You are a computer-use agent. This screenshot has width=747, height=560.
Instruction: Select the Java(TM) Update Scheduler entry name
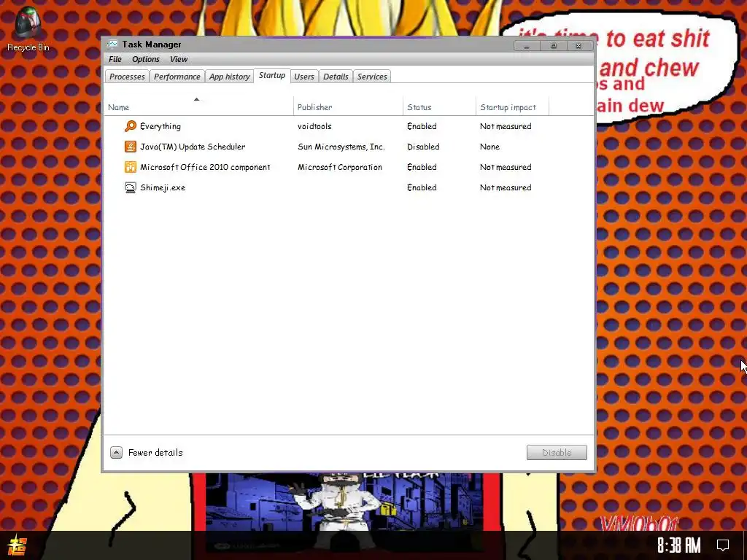pos(193,147)
